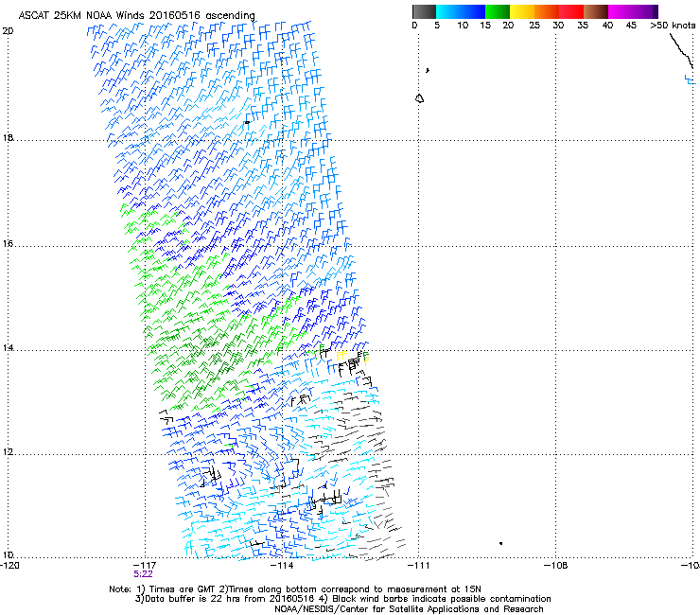Click the "14" latitude axis label
The image size is (700, 615).
coord(8,347)
